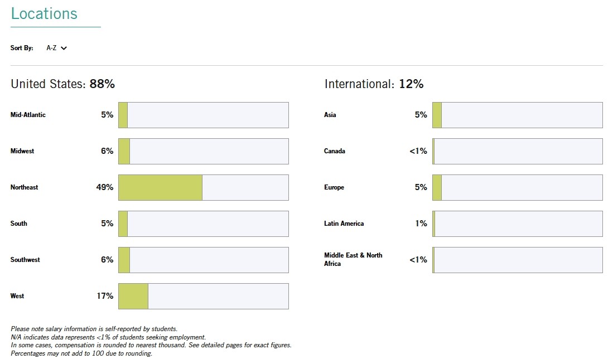Click the West 17% bar
613x364 pixels.
click(x=203, y=296)
